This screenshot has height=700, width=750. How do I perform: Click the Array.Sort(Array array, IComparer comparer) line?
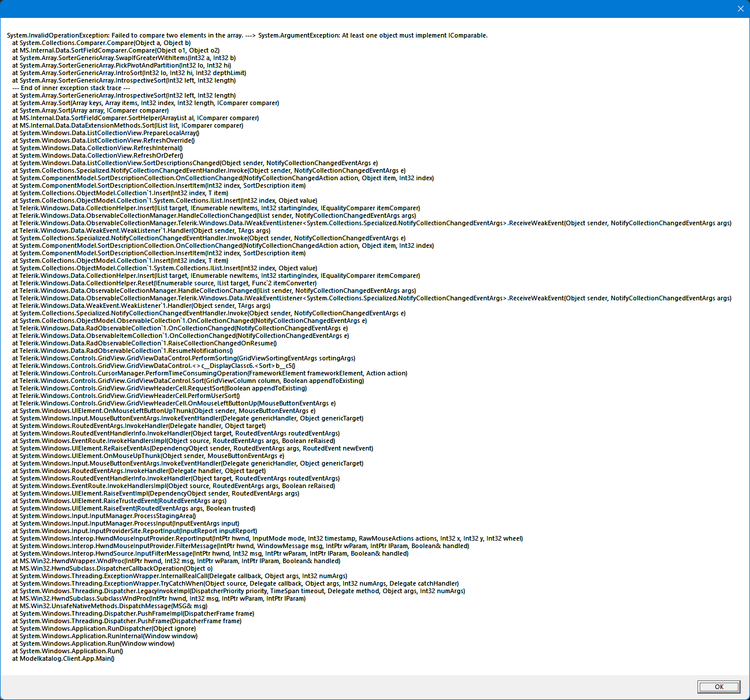click(91, 110)
